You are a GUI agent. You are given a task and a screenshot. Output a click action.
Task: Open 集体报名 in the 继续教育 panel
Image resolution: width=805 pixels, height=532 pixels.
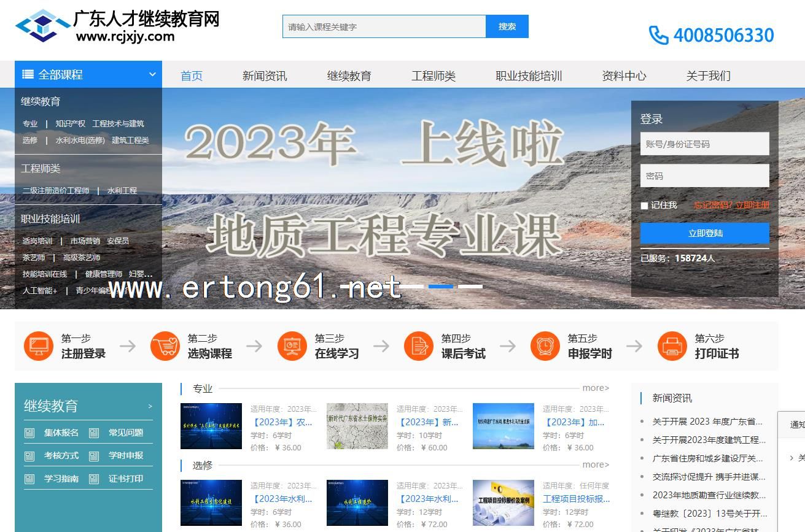tap(61, 433)
